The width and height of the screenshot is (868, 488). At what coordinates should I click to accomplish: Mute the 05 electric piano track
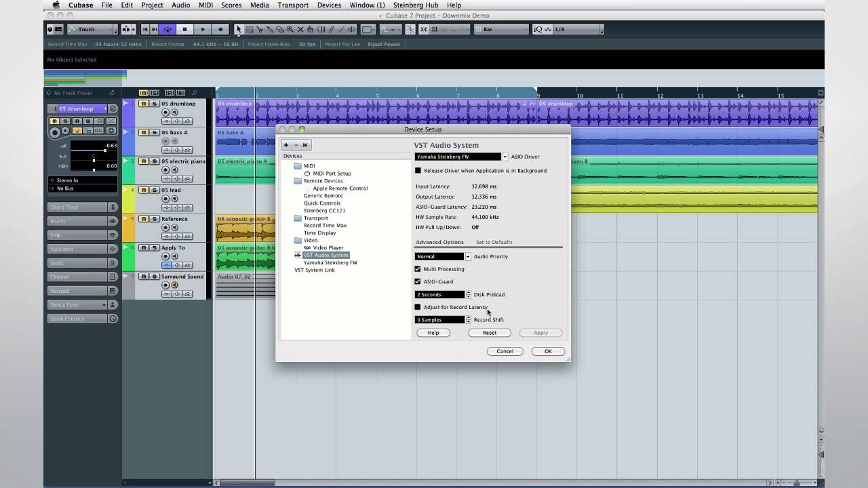[x=144, y=161]
